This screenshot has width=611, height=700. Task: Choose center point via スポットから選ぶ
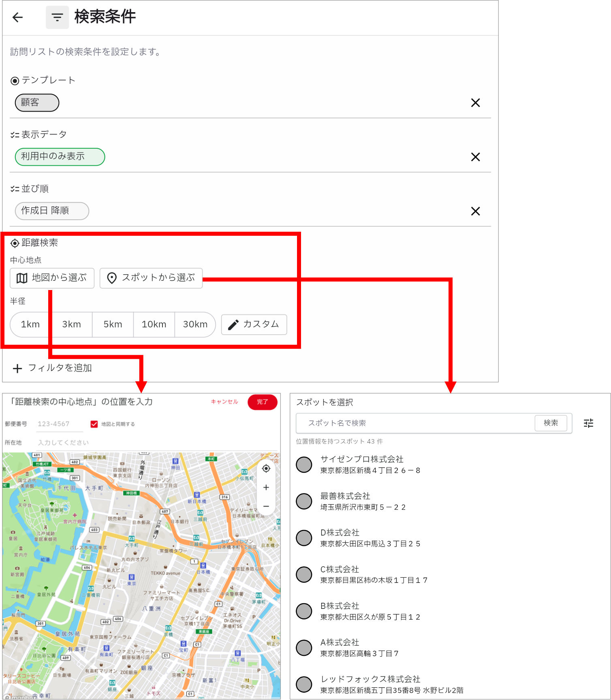(151, 278)
